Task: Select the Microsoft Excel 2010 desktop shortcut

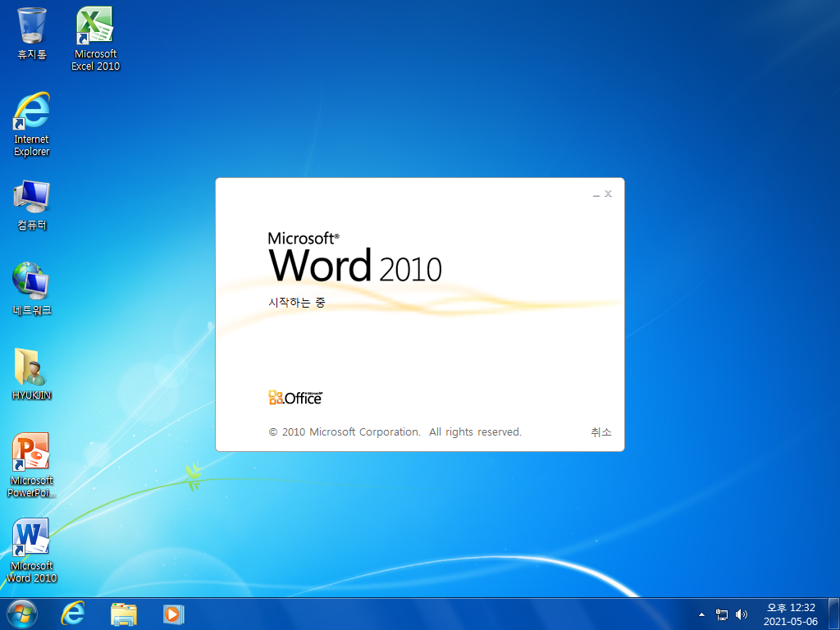Action: coord(95,39)
